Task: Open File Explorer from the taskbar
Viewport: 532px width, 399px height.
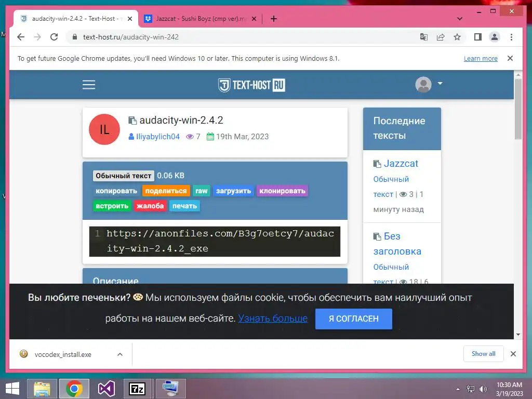Action: (42, 389)
